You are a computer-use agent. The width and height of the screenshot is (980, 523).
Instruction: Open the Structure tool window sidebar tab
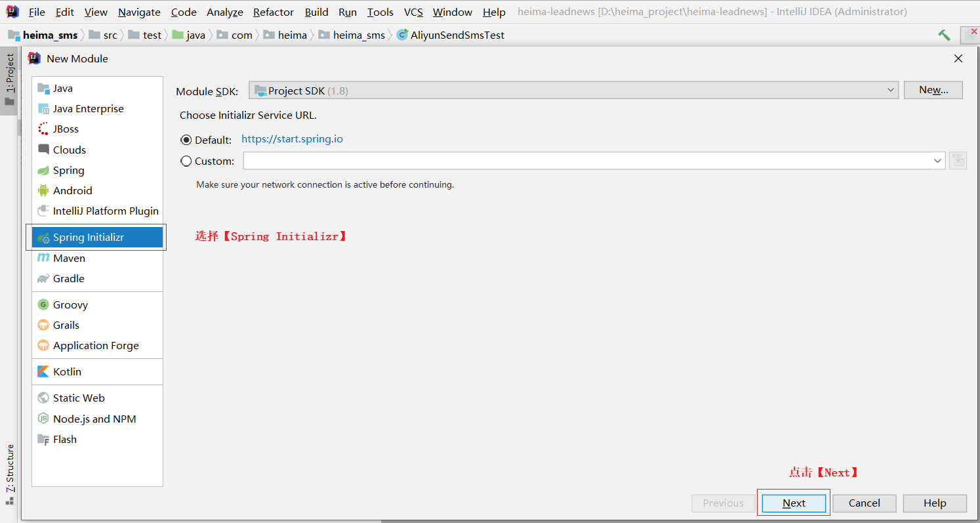tap(9, 474)
